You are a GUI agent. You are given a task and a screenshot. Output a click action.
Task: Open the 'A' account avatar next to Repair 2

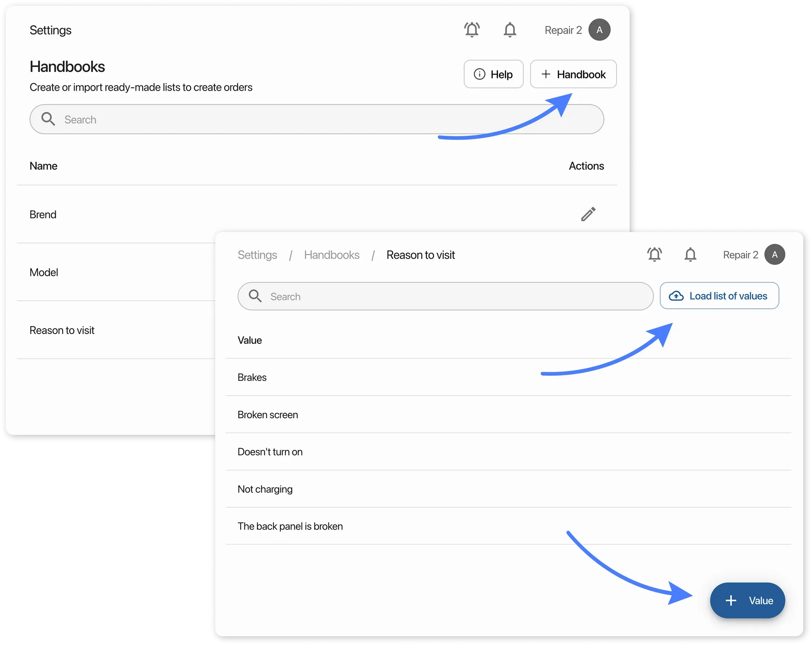600,30
